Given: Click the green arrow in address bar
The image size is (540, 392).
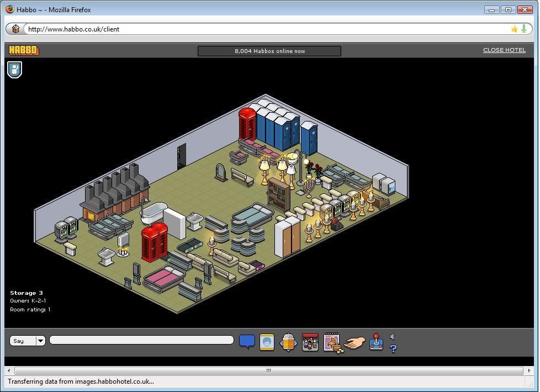Looking at the screenshot, I should [x=523, y=29].
